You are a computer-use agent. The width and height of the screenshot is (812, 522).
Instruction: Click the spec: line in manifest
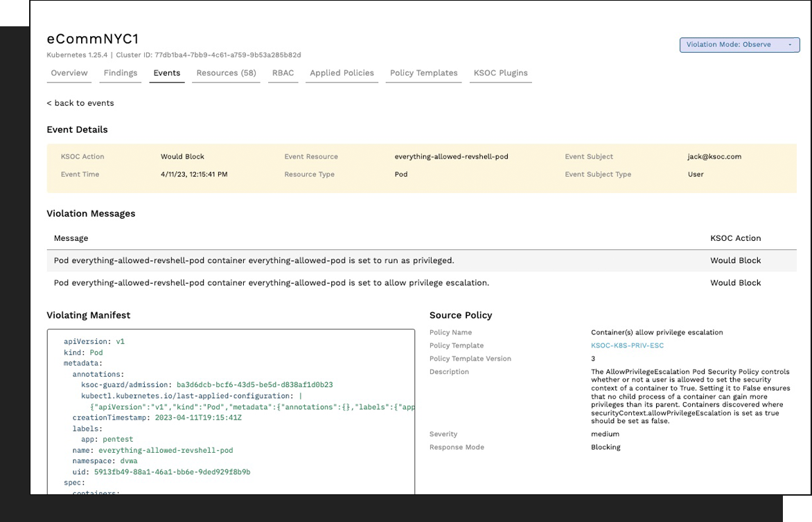tap(75, 483)
